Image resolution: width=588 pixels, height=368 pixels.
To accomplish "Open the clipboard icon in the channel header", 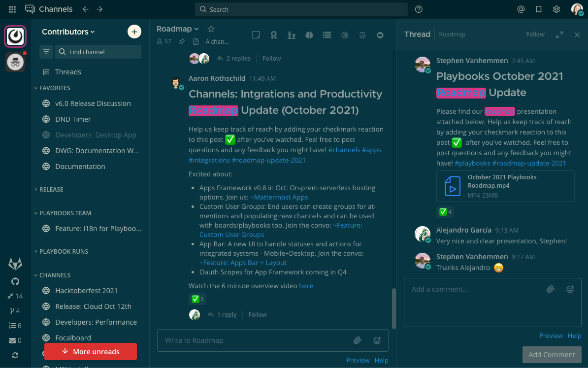I will coord(362,35).
